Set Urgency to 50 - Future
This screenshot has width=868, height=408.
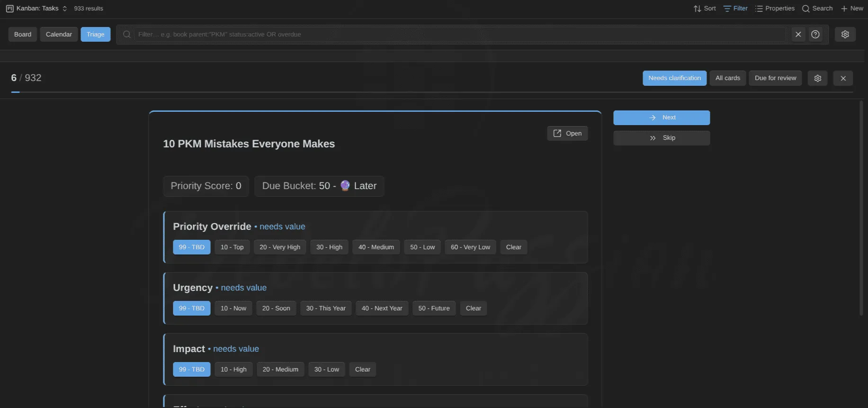434,308
